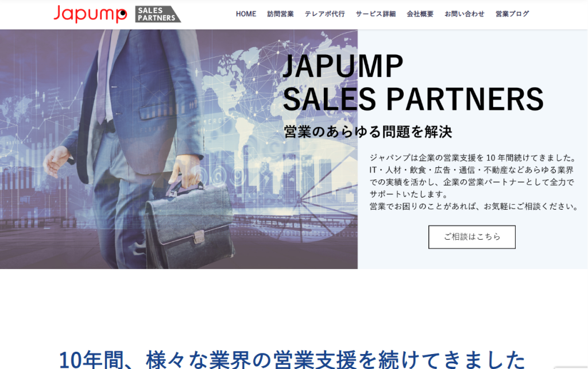
Task: Open the テレアポ代行 menu link
Action: 324,14
